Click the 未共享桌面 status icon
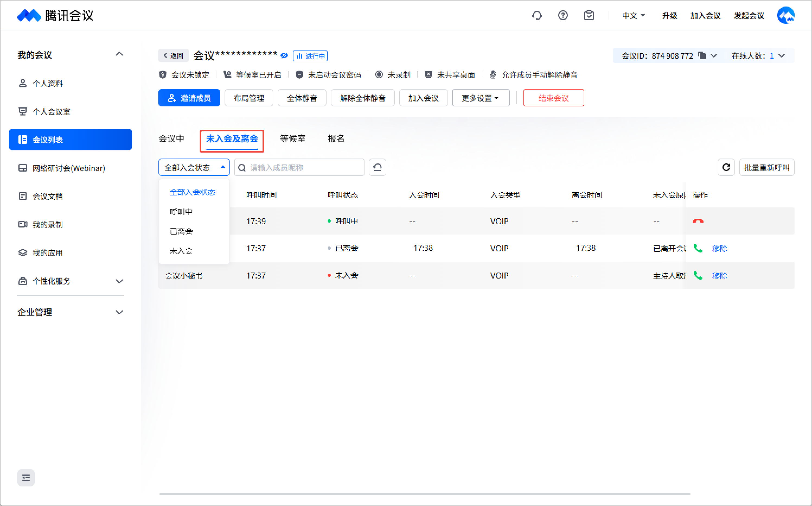The width and height of the screenshot is (812, 506). (x=428, y=75)
